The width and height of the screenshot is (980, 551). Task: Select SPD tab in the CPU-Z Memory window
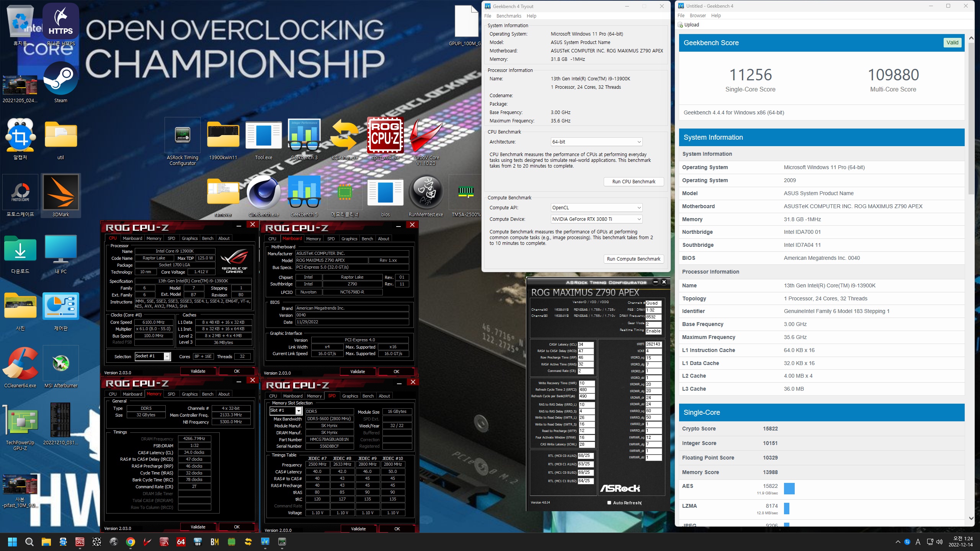coord(171,394)
